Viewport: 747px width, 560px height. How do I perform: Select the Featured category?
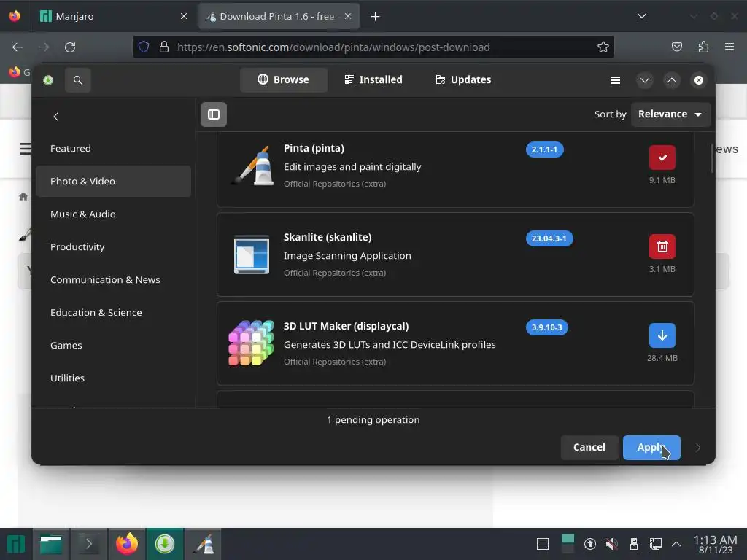(x=113, y=148)
